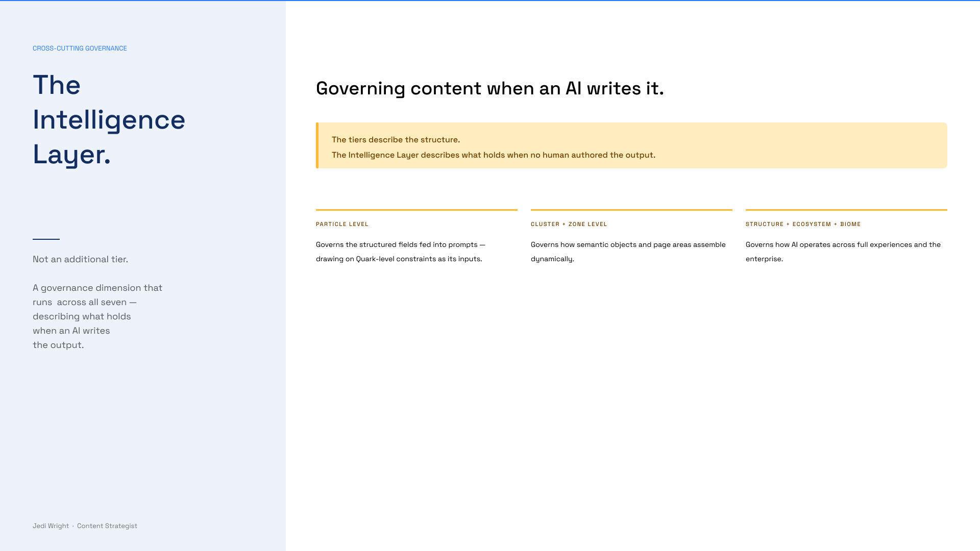Click the short dark divider line under the title
The height and width of the screenshot is (551, 980).
pos(46,239)
